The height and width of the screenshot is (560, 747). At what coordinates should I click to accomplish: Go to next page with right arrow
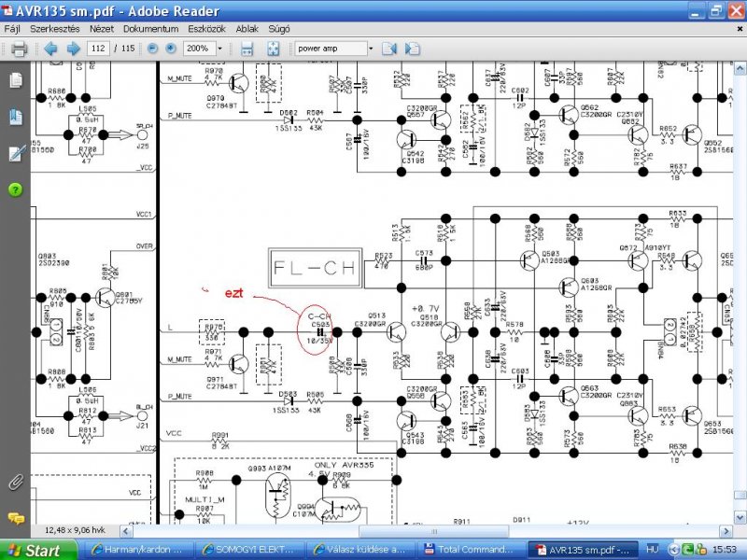coord(73,49)
